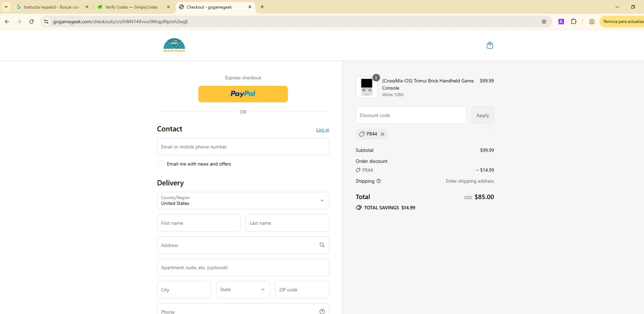
Task: Click the White 128G variant text
Action: point(393,95)
